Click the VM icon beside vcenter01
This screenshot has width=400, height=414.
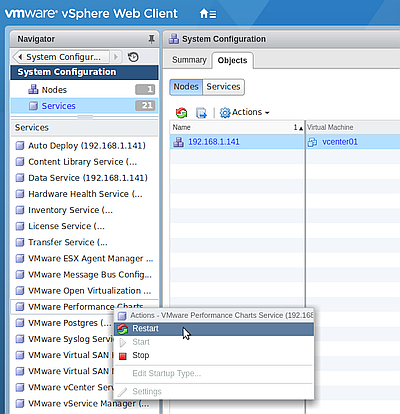click(312, 142)
